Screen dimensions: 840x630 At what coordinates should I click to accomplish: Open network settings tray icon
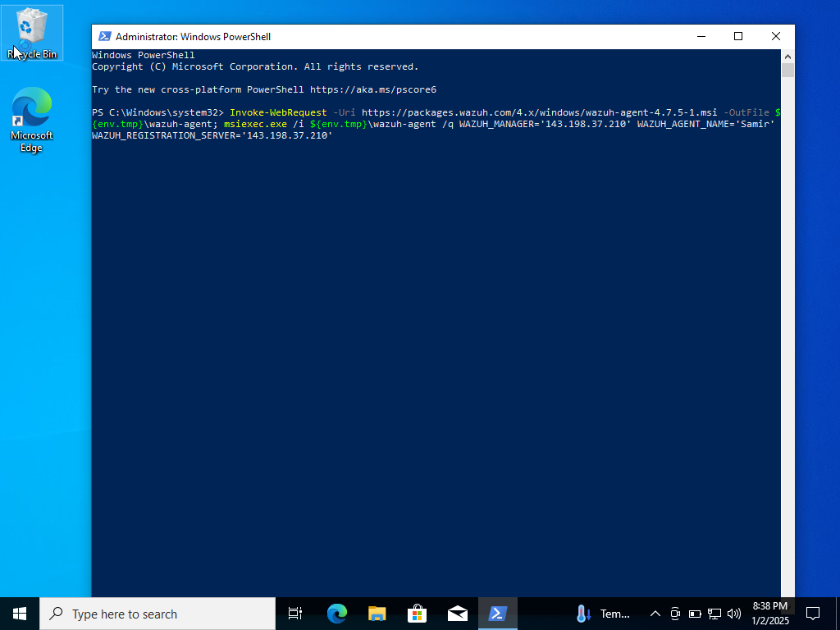(x=714, y=614)
